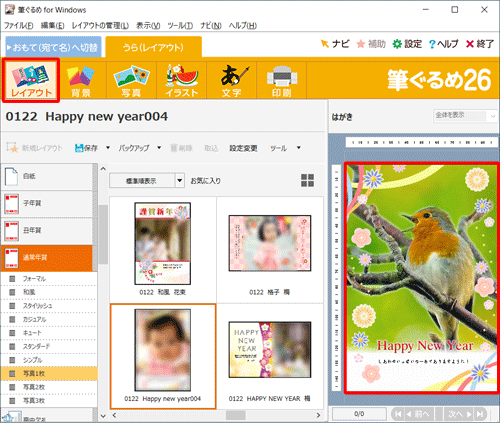This screenshot has height=423, width=500.
Task: Open the 表示(V) menu
Action: click(148, 25)
